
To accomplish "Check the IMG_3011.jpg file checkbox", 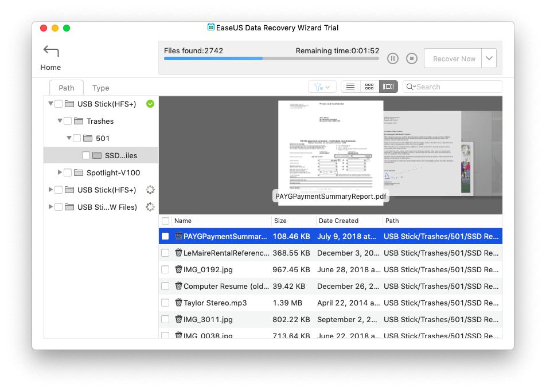I will pos(165,319).
